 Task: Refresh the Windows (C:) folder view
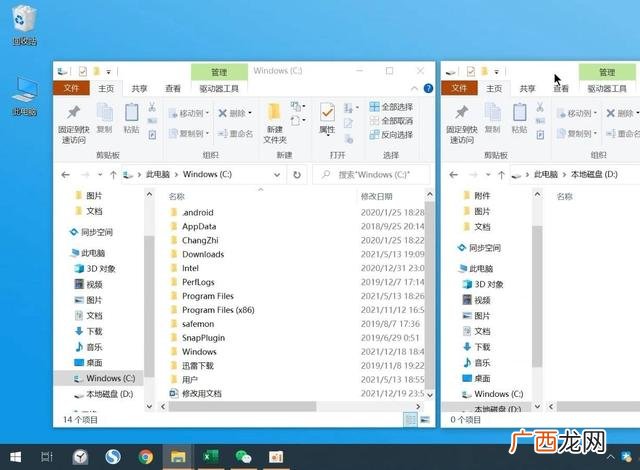point(297,175)
